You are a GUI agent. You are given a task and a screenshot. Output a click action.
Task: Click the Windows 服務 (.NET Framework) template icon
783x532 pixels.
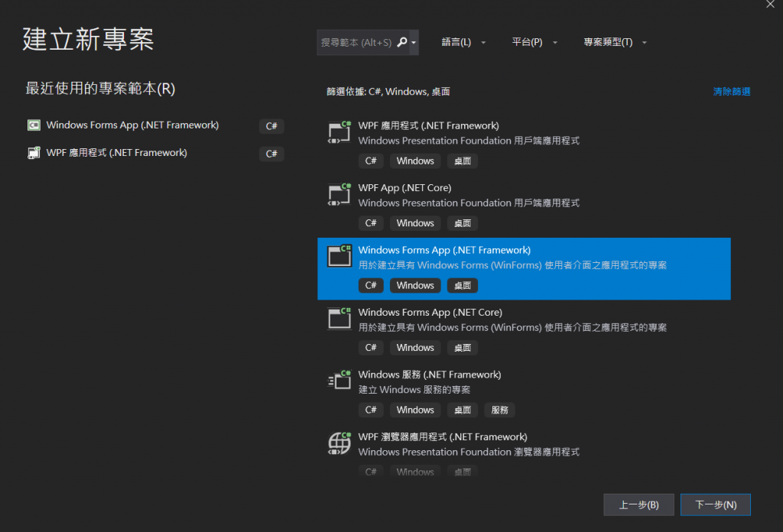[x=340, y=381]
